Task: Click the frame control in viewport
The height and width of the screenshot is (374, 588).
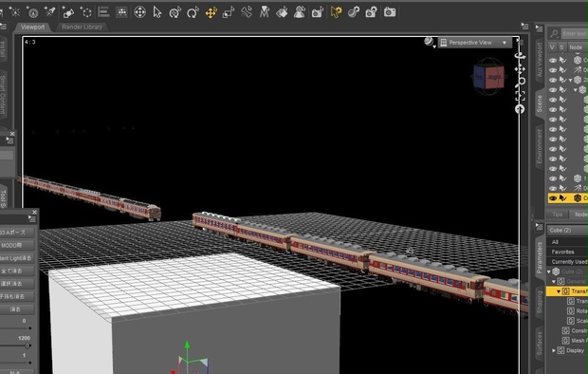Action: [520, 95]
